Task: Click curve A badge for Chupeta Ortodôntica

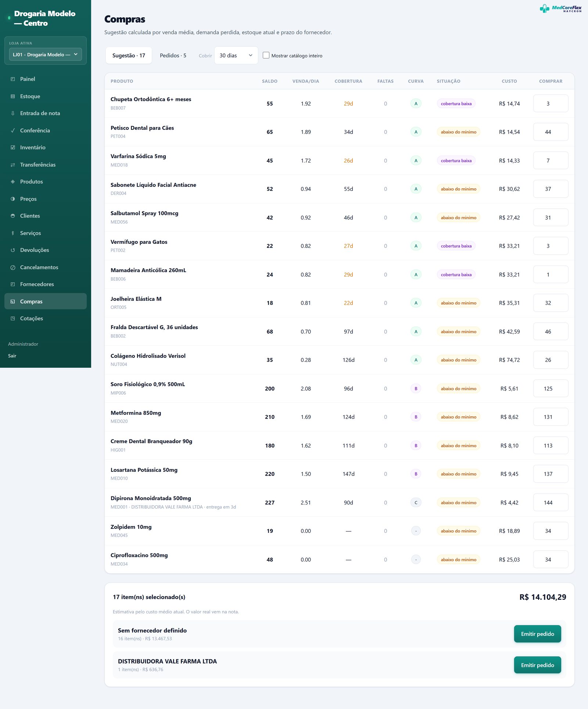Action: point(416,104)
